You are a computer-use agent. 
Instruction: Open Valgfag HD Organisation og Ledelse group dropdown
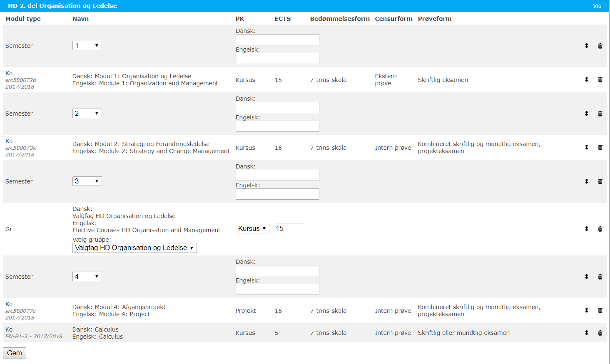point(134,248)
